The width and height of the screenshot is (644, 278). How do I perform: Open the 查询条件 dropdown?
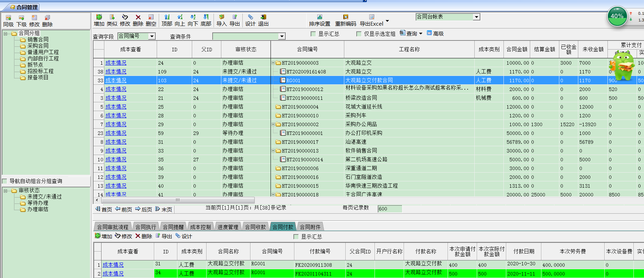pos(282,36)
